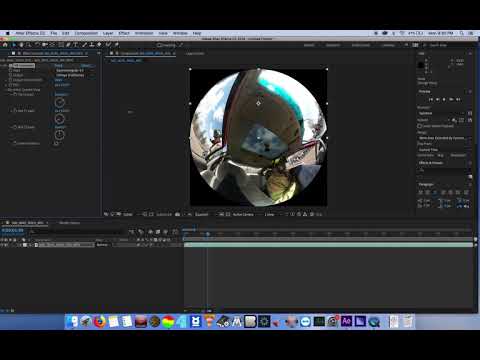This screenshot has height=360, width=480.
Task: Open the Range dropdown Work Area Extended
Action: [444, 138]
